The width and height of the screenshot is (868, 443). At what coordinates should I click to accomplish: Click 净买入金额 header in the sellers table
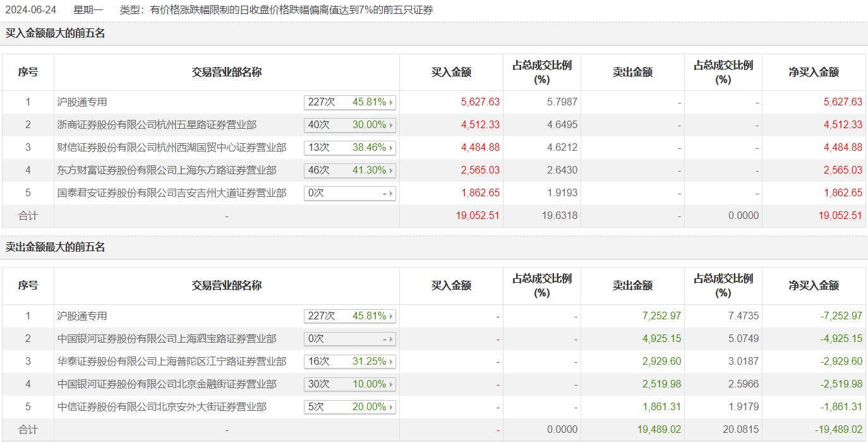(814, 286)
